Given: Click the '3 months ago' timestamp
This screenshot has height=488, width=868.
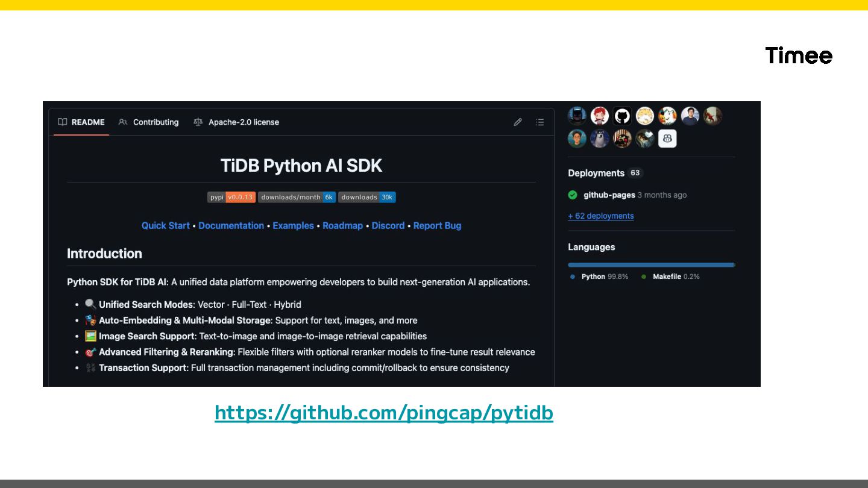Looking at the screenshot, I should pyautogui.click(x=662, y=195).
